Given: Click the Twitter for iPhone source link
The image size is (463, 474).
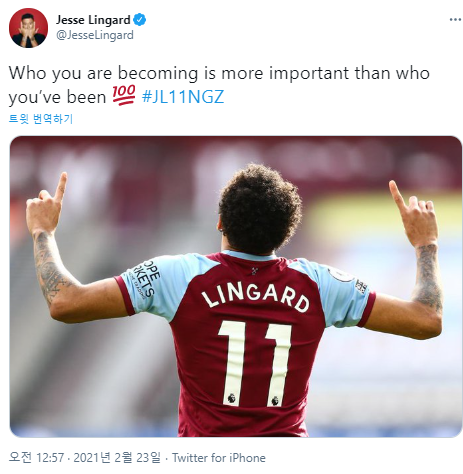Looking at the screenshot, I should (219, 458).
